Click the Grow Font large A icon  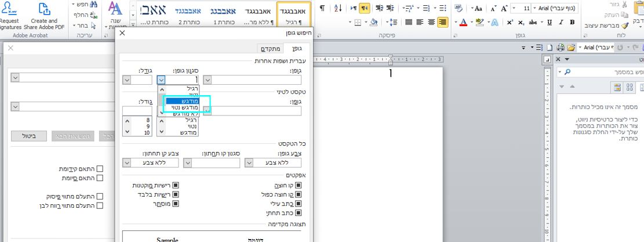[x=504, y=8]
